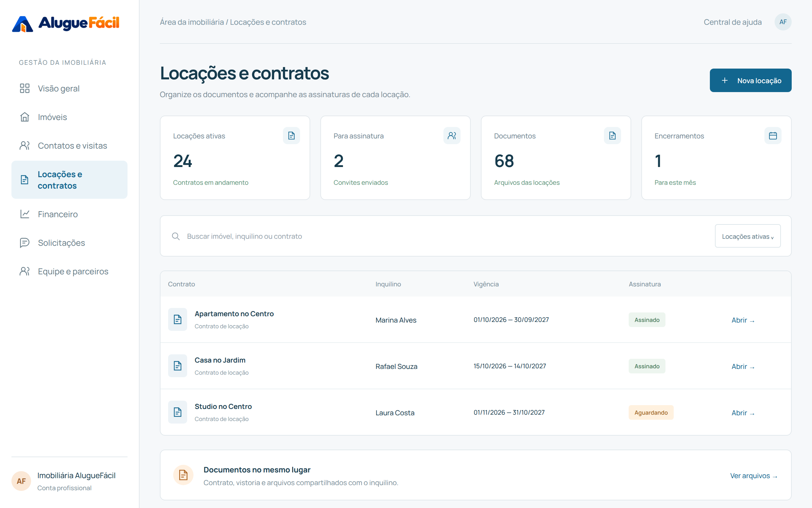Click the Vigência column header
This screenshot has height=508, width=812.
coord(486,284)
